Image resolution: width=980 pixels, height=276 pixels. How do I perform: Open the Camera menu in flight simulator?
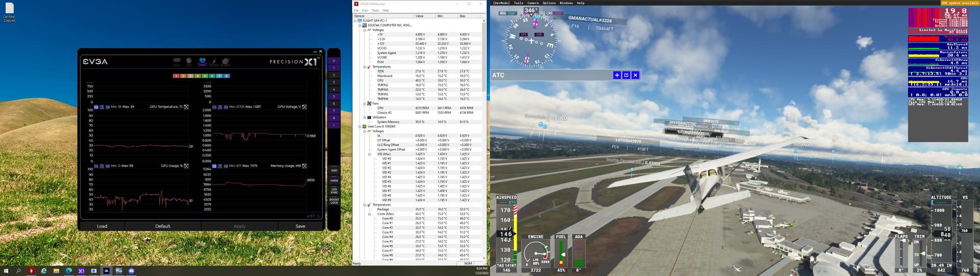(533, 3)
